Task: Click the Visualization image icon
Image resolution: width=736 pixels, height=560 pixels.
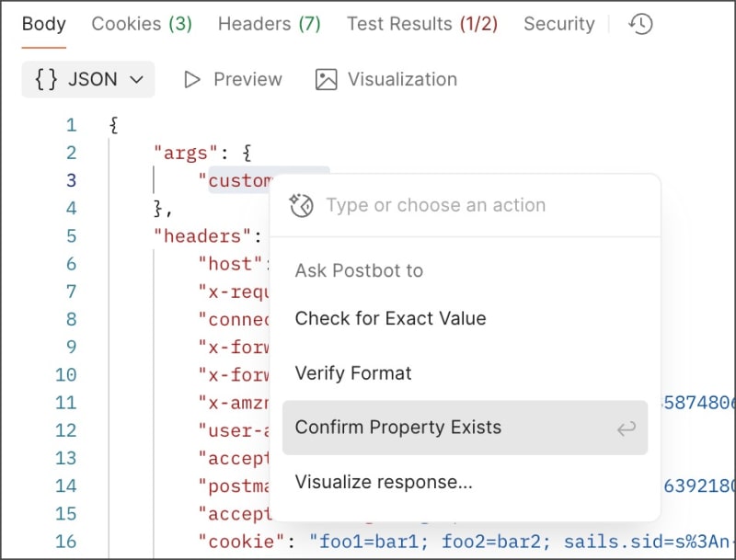Action: 326,80
